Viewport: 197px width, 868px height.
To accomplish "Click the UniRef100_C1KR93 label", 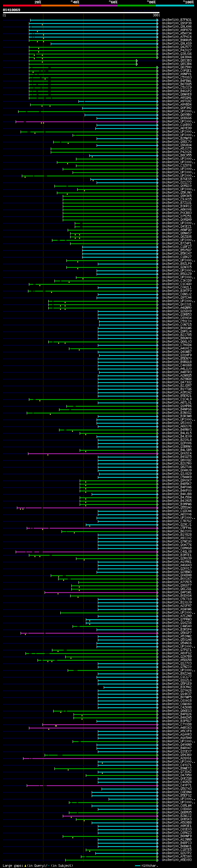I will [177, 125].
